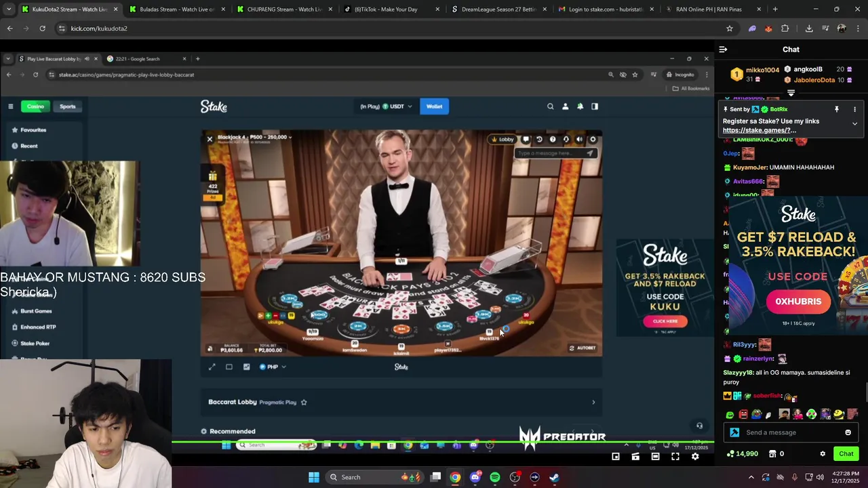Click Stake Sports button in stream
This screenshot has width=868, height=488.
tap(67, 106)
